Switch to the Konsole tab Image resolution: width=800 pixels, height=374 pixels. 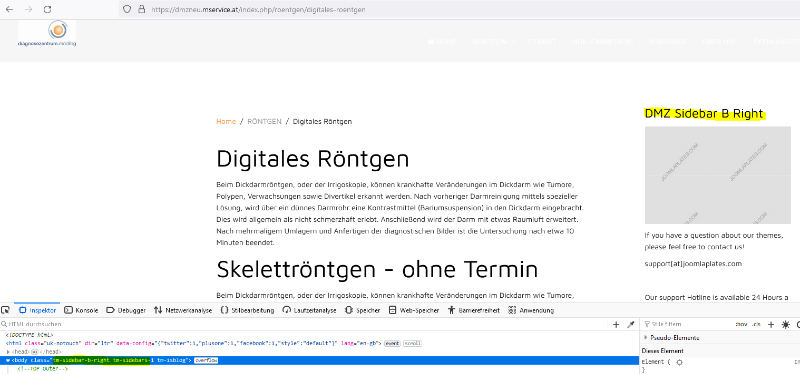(x=81, y=310)
